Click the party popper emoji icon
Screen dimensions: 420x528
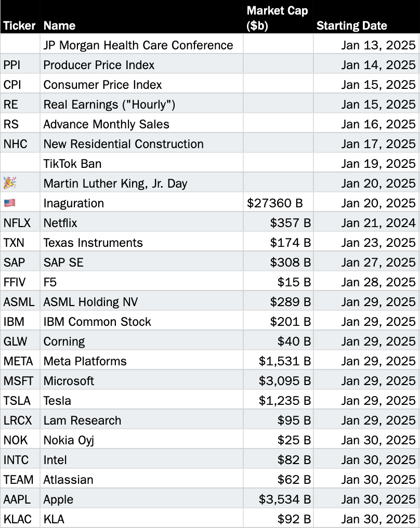click(x=10, y=183)
